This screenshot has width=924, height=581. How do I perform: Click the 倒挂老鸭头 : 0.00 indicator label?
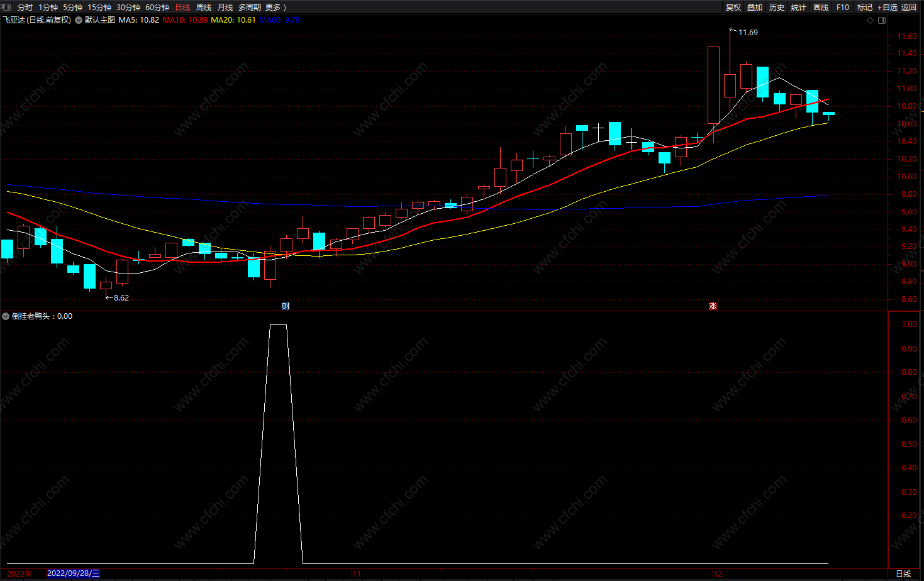tap(42, 316)
